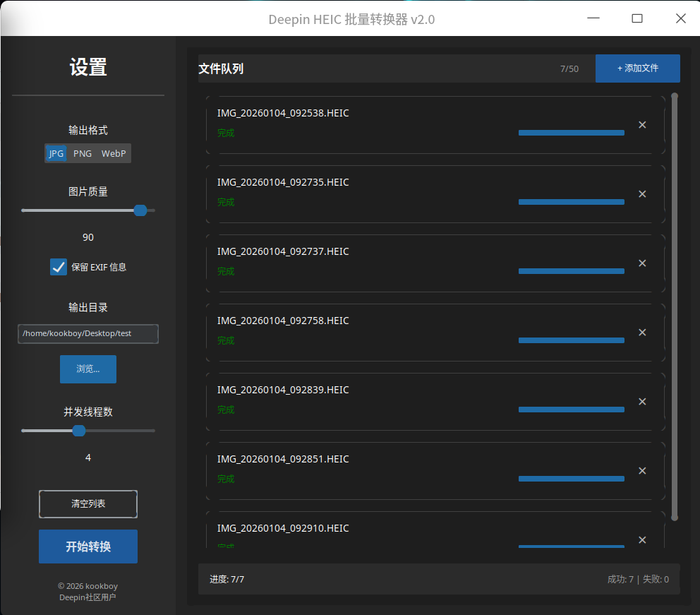Select WebP output format
The height and width of the screenshot is (615, 700).
(114, 154)
